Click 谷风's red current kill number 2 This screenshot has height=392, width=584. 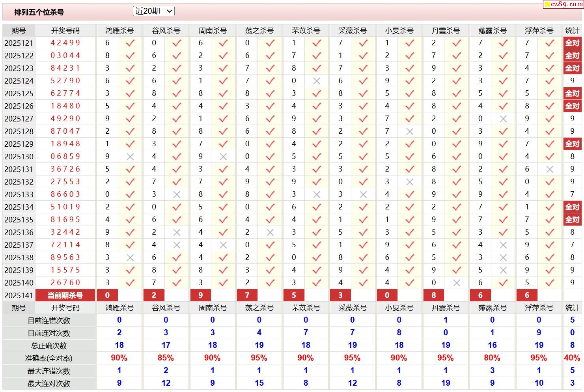(154, 295)
